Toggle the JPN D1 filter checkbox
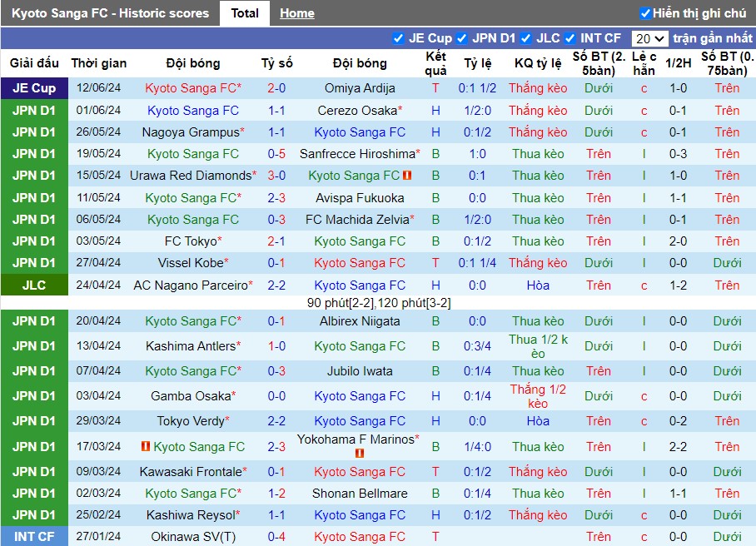This screenshot has height=546, width=756. coord(461,38)
